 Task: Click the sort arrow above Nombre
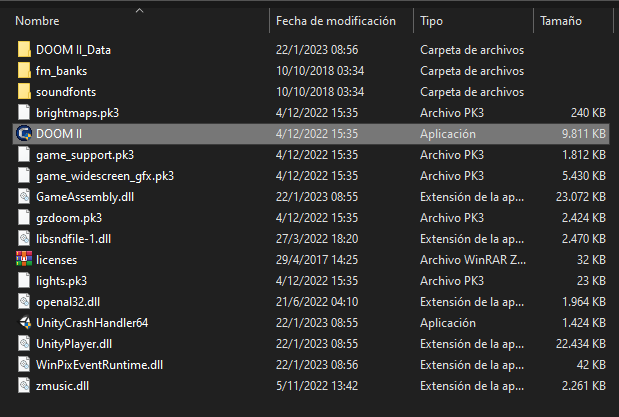pos(139,10)
